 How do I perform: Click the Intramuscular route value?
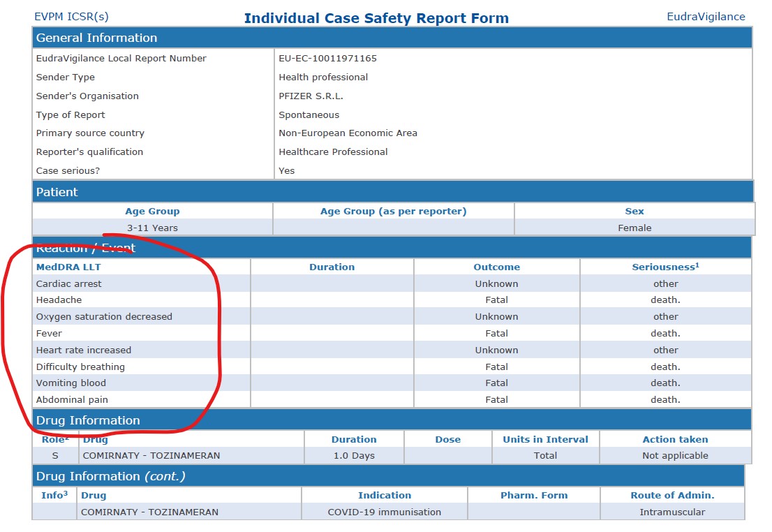[x=672, y=512]
